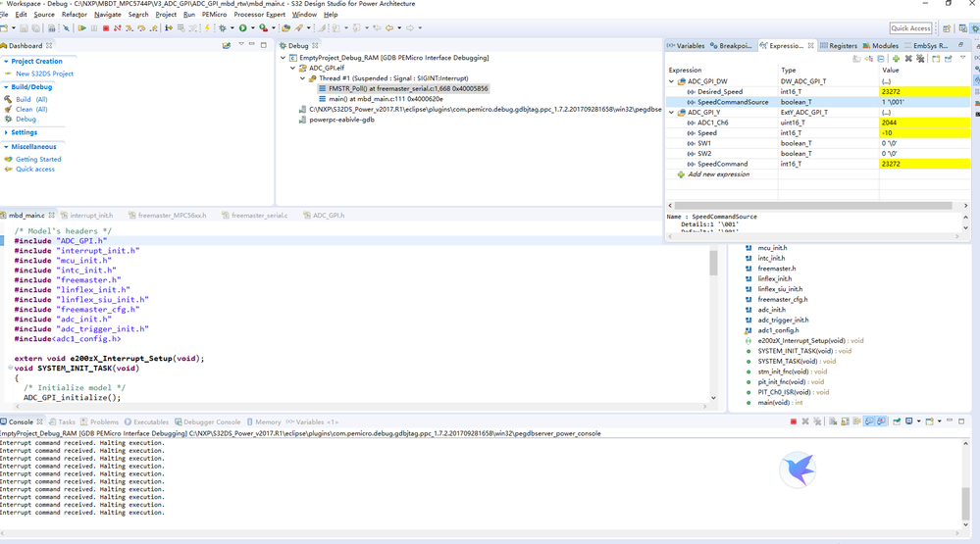This screenshot has height=544, width=980.
Task: Expand the Settings dashboard section
Action: 6,132
